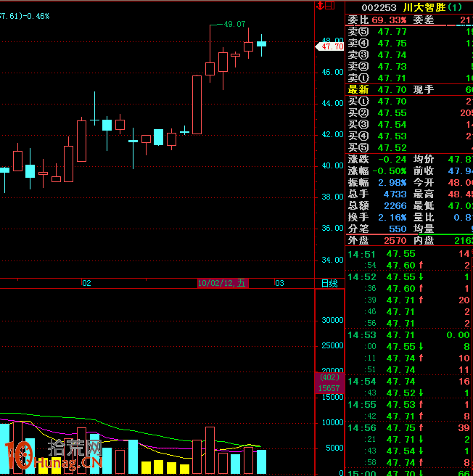Viewport: 473px width, 476px height.
Task: Click the 10/02/12 date marker on timeline
Action: tap(223, 284)
